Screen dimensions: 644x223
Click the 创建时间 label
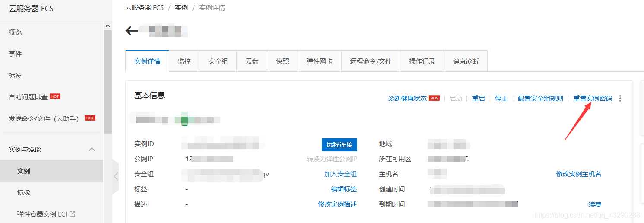pos(392,189)
